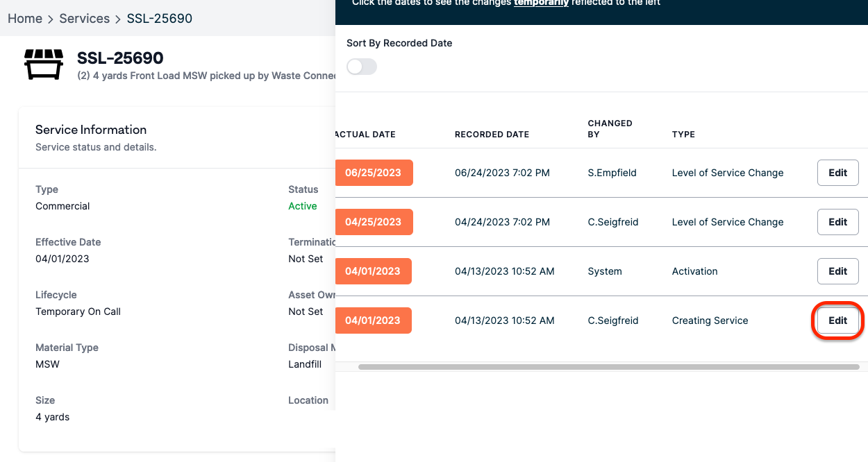868x462 pixels.
Task: Open the Services breadcrumb link
Action: coord(85,19)
